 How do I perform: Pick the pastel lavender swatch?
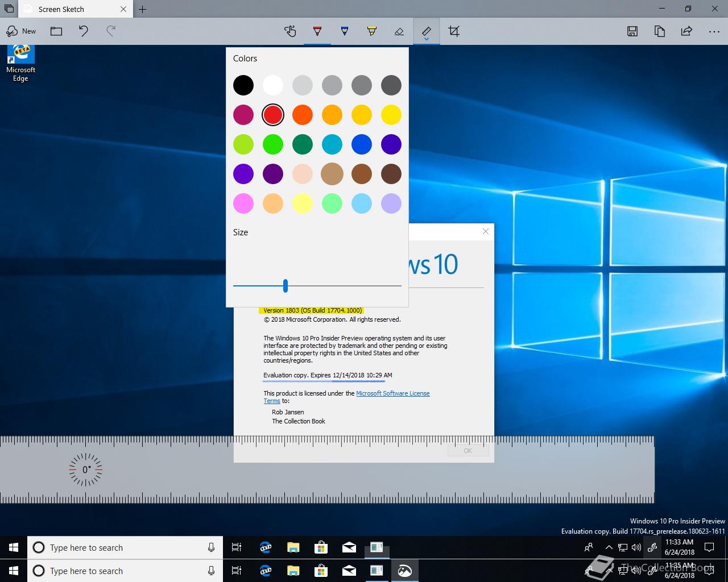(x=391, y=203)
